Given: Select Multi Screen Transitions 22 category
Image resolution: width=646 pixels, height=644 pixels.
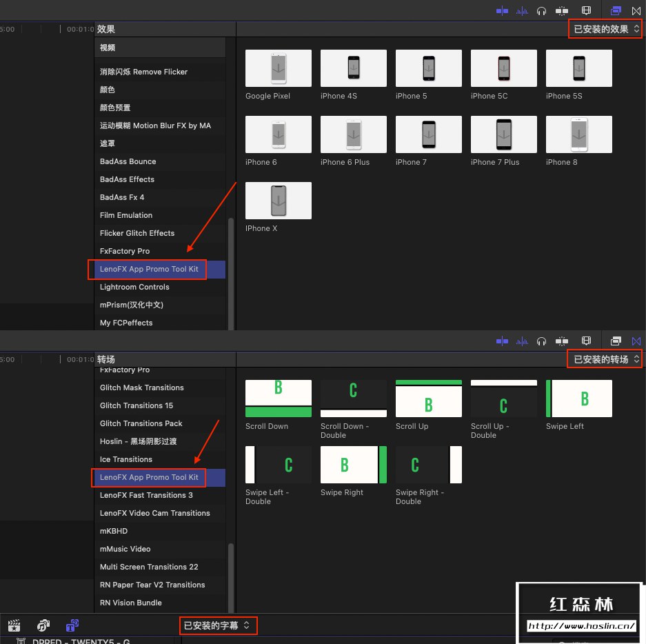Looking at the screenshot, I should point(160,567).
